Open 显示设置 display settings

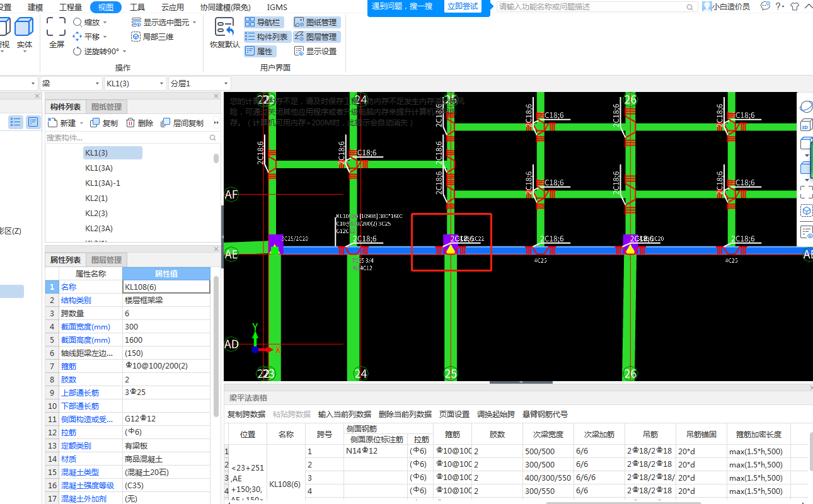[x=315, y=51]
